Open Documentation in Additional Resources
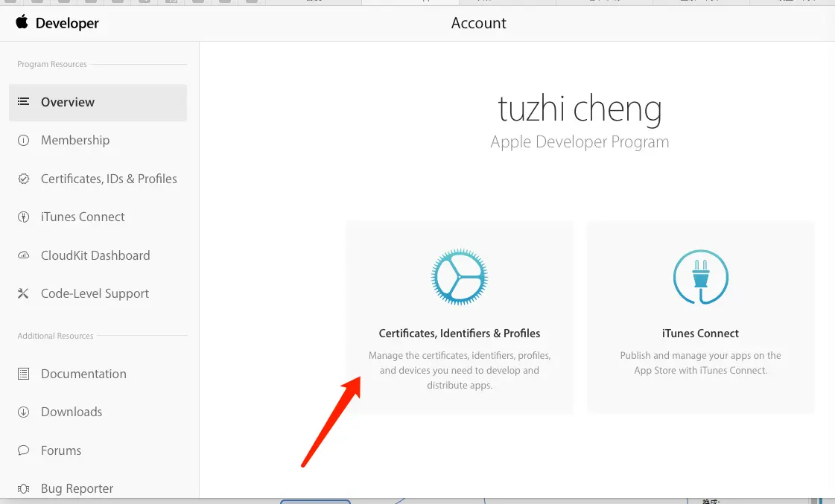The width and height of the screenshot is (835, 504). 83,374
